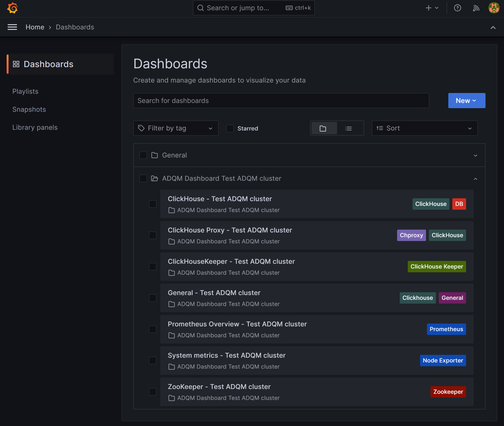This screenshot has height=426, width=504.
Task: Open ClickHouse Proxy - Test ADQM cluster dashboard
Action: tap(230, 230)
